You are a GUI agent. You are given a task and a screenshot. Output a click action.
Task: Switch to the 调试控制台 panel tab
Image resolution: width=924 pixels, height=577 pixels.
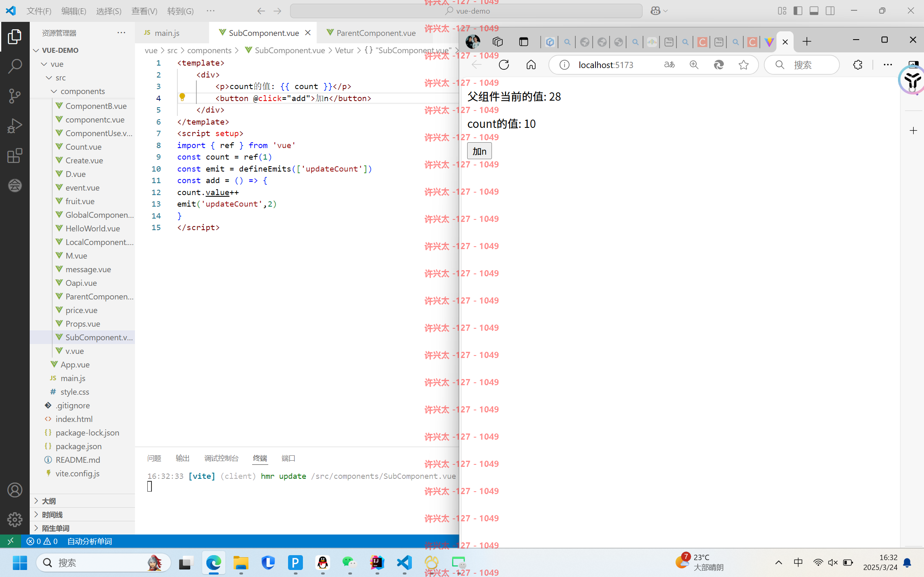[x=221, y=458]
